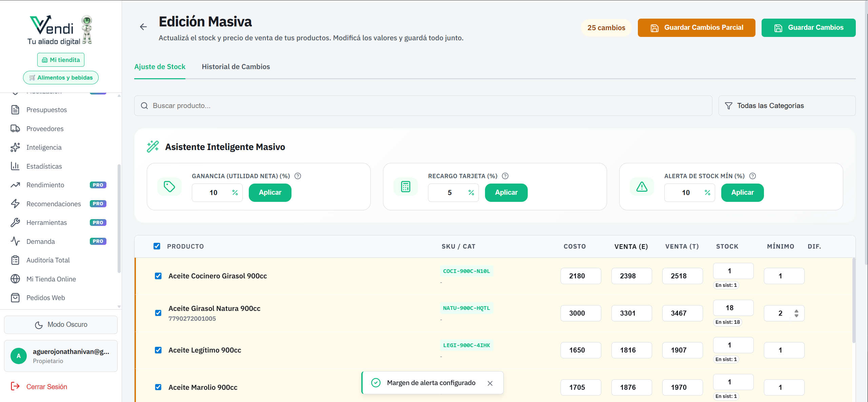Uncheck Aceite Legítimo 900cc row checkbox
868x402 pixels.
tap(158, 350)
